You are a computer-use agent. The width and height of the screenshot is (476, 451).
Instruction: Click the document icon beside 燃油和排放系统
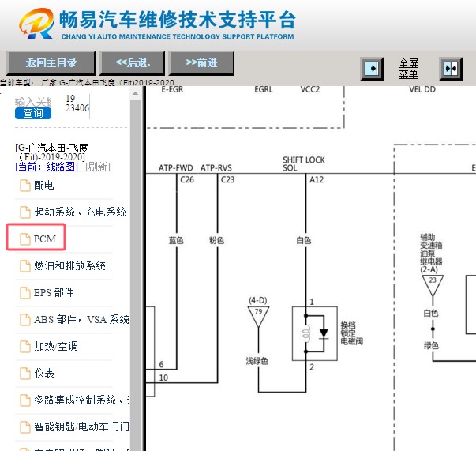[25, 266]
